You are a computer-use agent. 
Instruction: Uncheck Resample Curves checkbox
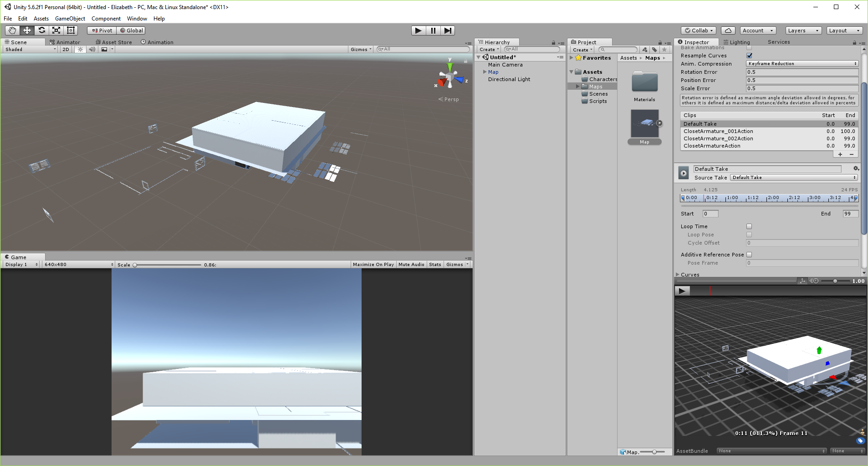click(x=749, y=56)
